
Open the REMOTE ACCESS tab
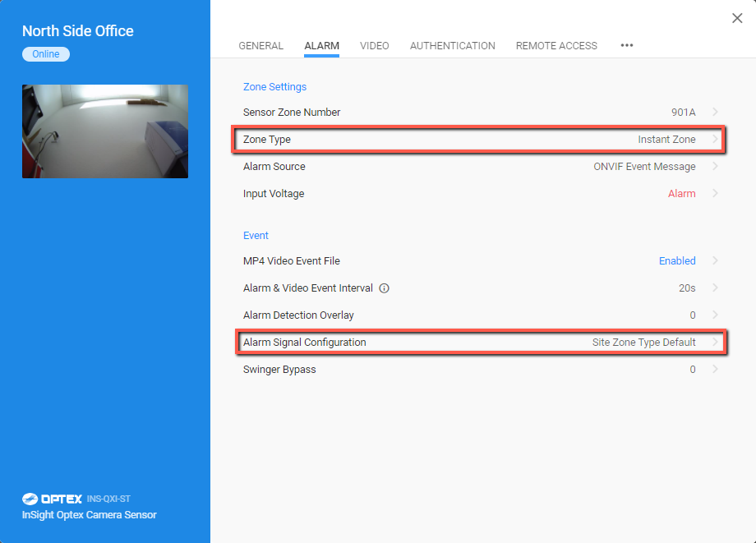[x=556, y=46]
